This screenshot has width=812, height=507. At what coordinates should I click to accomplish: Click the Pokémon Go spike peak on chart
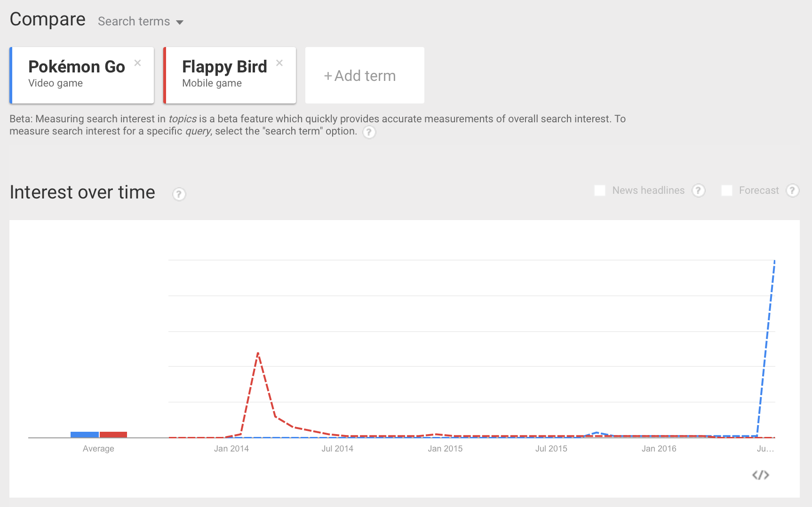click(774, 261)
